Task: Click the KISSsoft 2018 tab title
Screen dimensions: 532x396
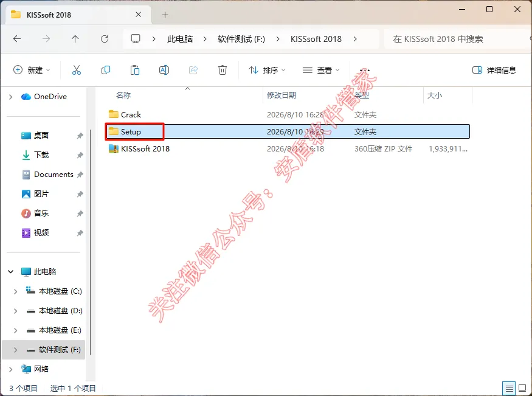Action: (49, 15)
